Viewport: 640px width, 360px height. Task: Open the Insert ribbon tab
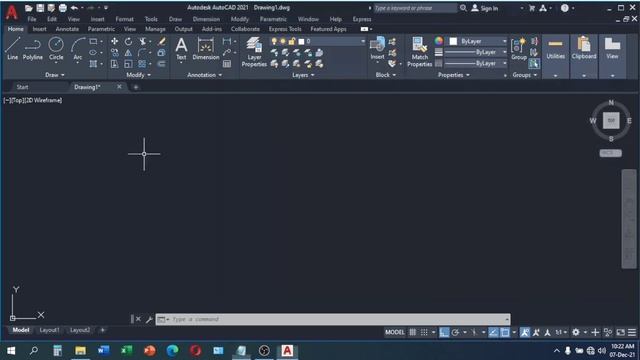click(39, 29)
